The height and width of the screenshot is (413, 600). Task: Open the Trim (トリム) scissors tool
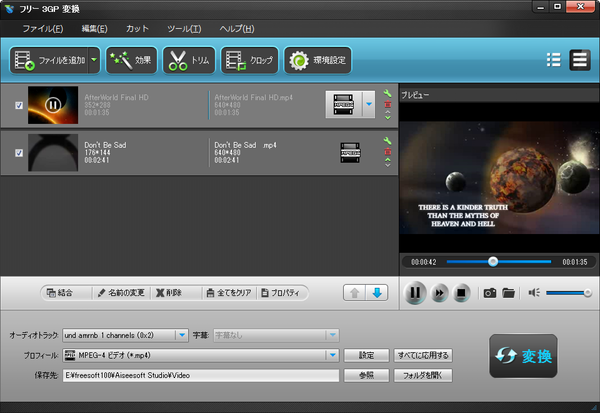(189, 60)
